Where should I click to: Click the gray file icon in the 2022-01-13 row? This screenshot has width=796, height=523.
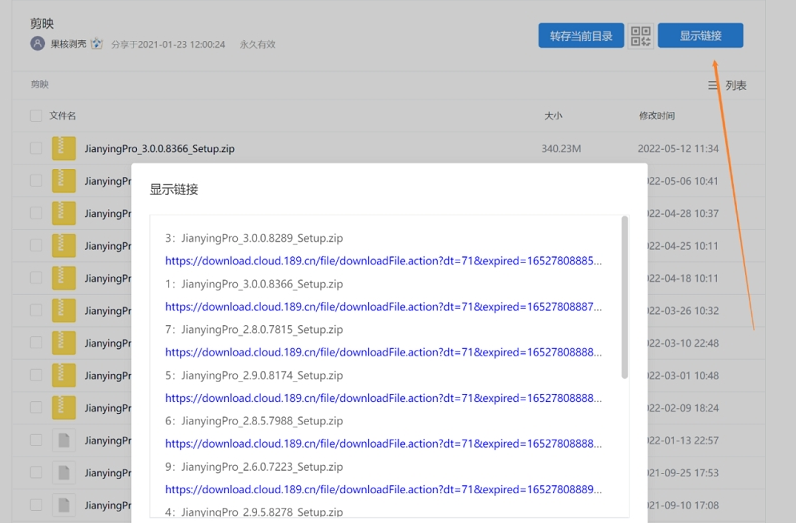[x=64, y=440]
